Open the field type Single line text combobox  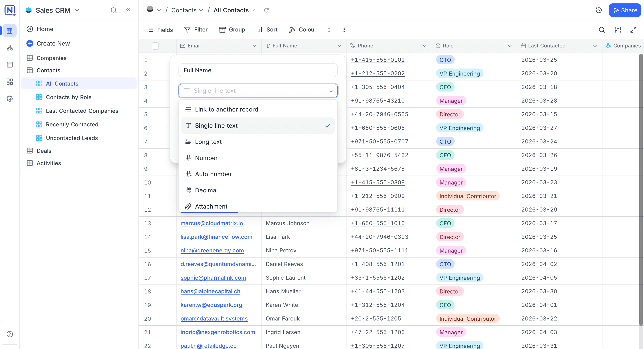coord(258,91)
